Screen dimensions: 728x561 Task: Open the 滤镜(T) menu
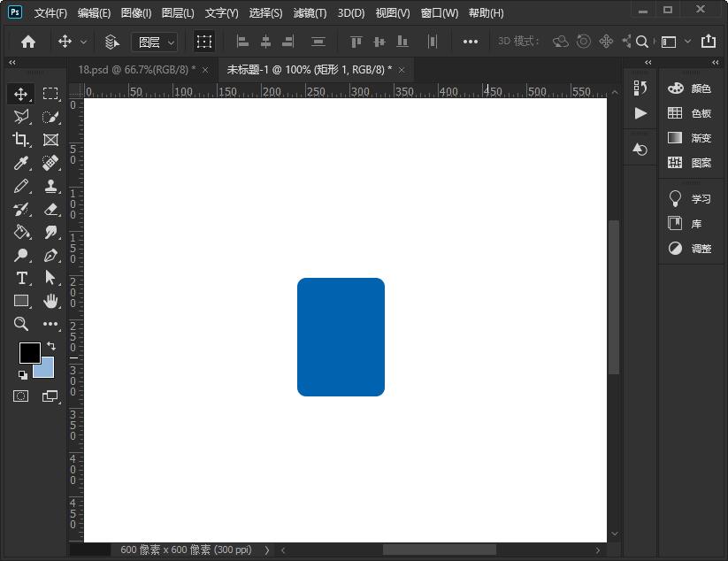coord(310,13)
